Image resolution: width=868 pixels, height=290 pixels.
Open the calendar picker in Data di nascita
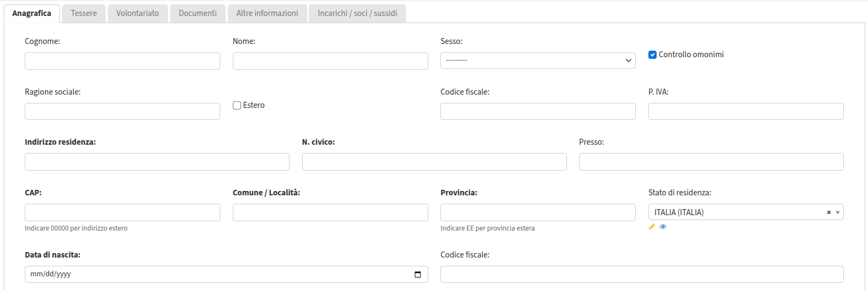pos(418,274)
